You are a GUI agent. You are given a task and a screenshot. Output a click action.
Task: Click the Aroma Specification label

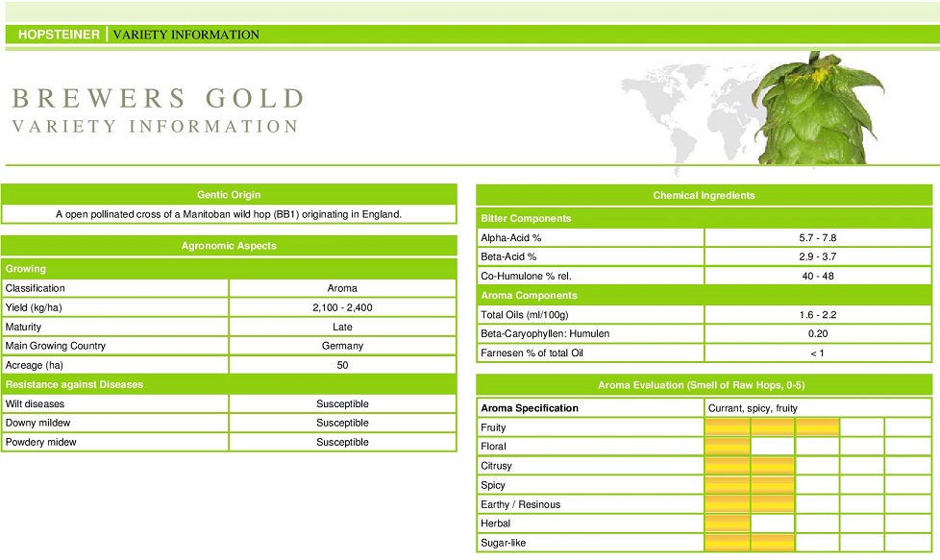[530, 408]
